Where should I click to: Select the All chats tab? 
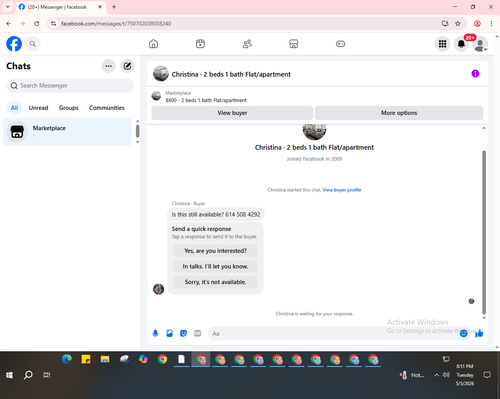point(14,108)
